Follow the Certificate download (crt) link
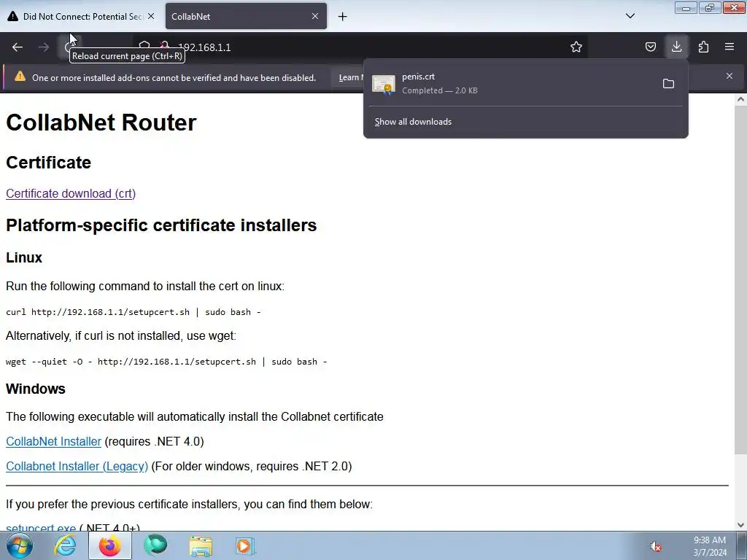 coord(71,194)
